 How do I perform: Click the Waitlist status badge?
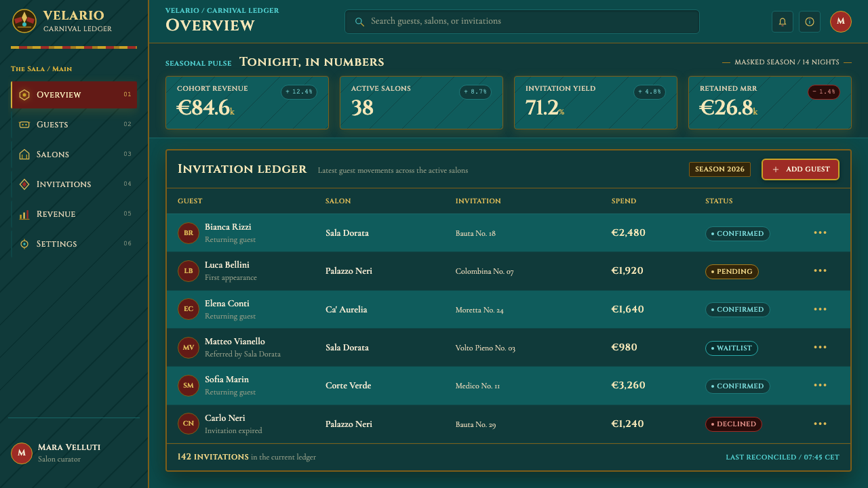tap(732, 348)
